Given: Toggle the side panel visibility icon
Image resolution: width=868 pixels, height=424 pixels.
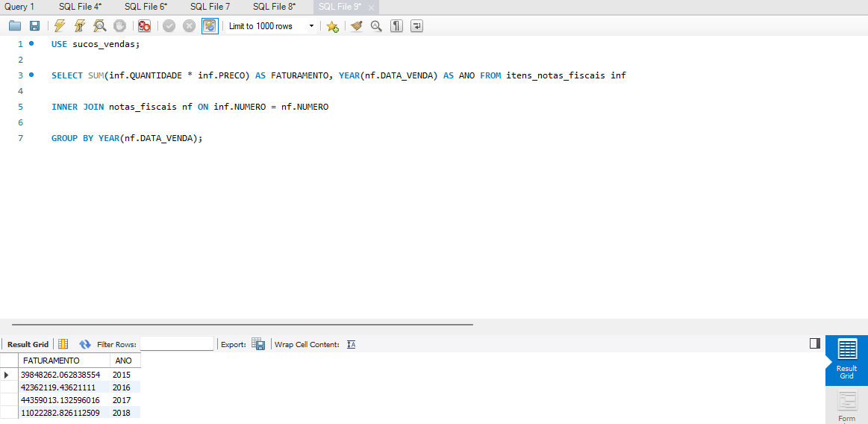Looking at the screenshot, I should point(814,343).
